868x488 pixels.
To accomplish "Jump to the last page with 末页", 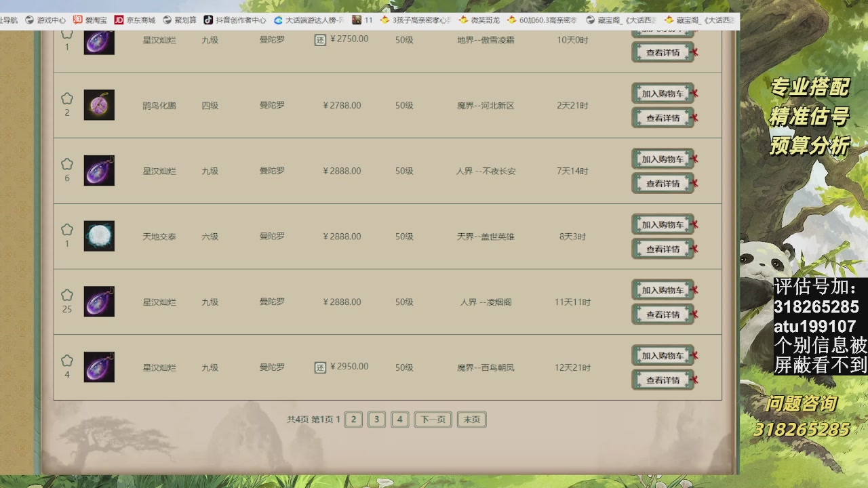I will (472, 420).
